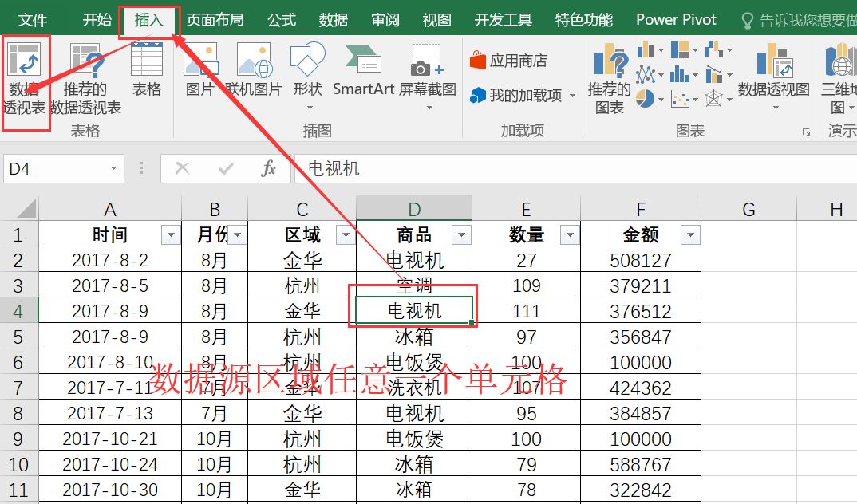Click the 数据透视表 (PivotTable) icon
Screen dimensions: 857x504
click(26, 60)
